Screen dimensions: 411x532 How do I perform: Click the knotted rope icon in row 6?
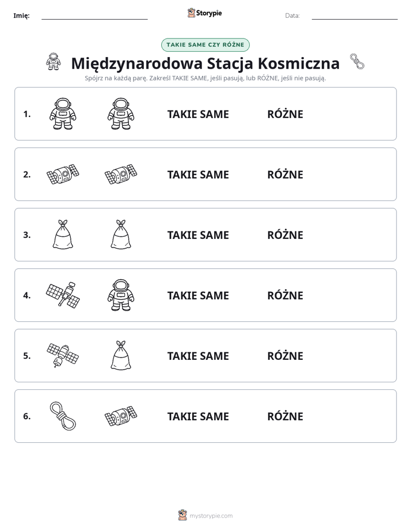tap(63, 416)
